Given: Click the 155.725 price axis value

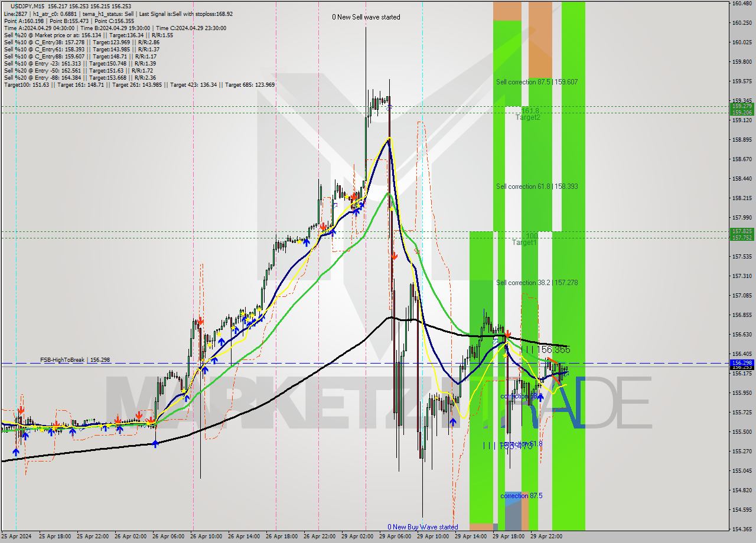Looking at the screenshot, I should click(742, 413).
